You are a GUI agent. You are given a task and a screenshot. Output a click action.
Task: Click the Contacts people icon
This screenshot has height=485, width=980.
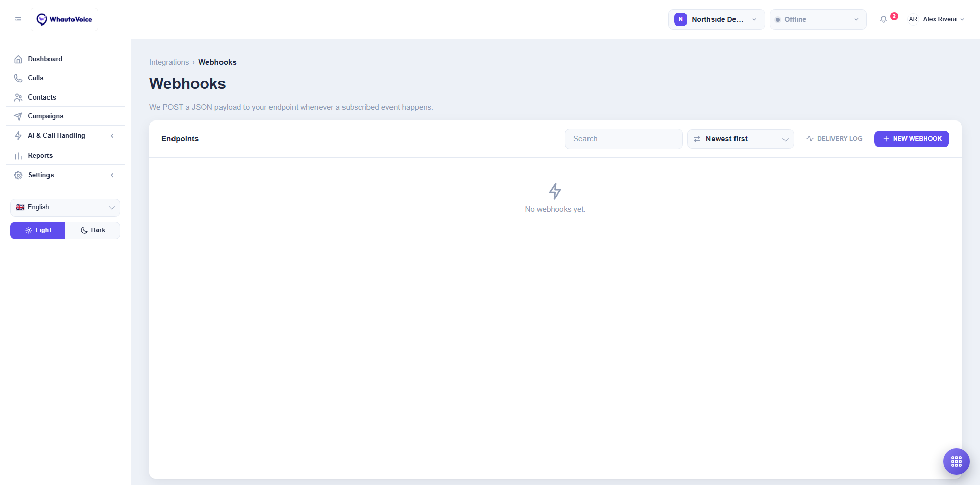coord(18,98)
